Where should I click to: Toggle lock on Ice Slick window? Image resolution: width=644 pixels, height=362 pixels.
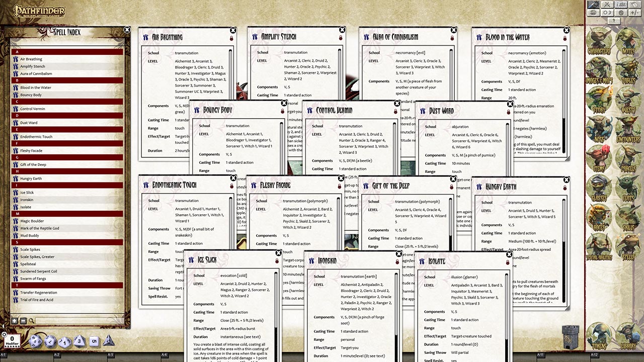pyautogui.click(x=277, y=261)
